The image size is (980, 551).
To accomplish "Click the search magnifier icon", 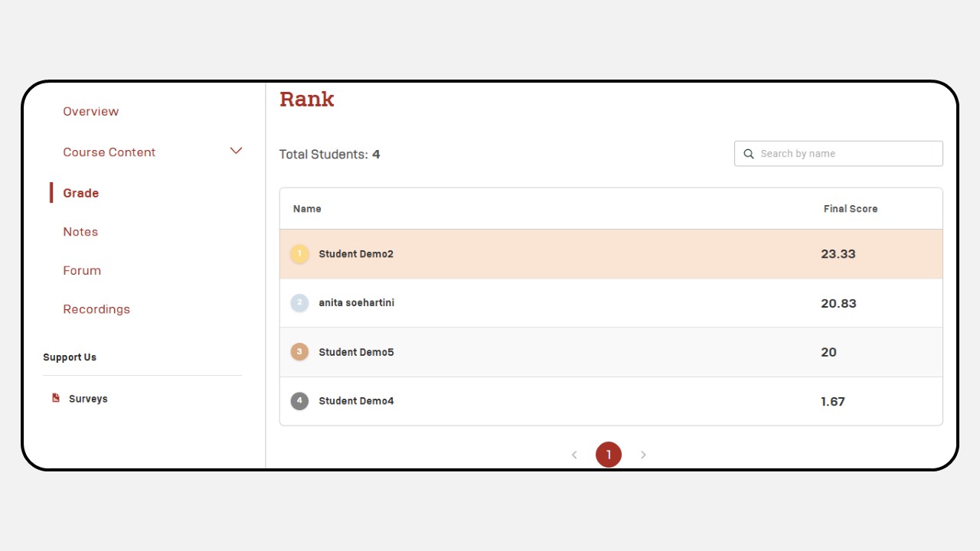I will pos(749,154).
